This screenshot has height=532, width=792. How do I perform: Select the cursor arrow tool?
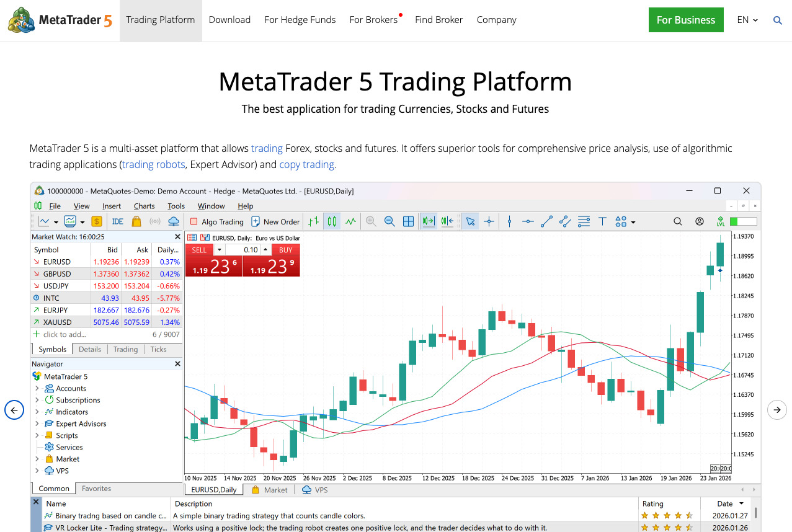point(470,221)
